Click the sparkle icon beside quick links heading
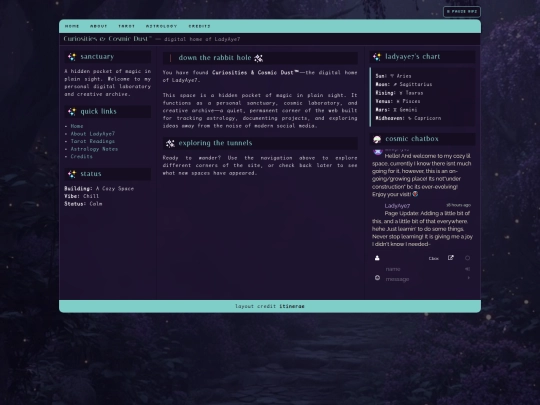Screen dimensions: 540x405 [x=72, y=112]
